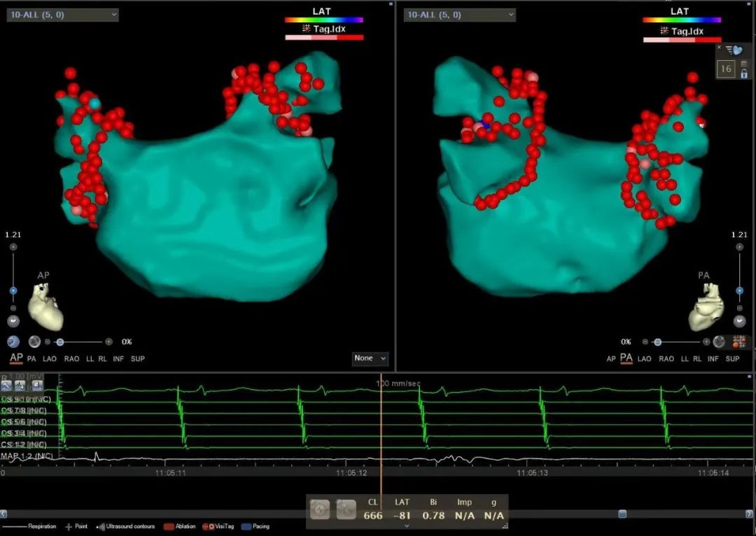The height and width of the screenshot is (536, 756).
Task: Toggle the Ablation legend marker
Action: (169, 526)
